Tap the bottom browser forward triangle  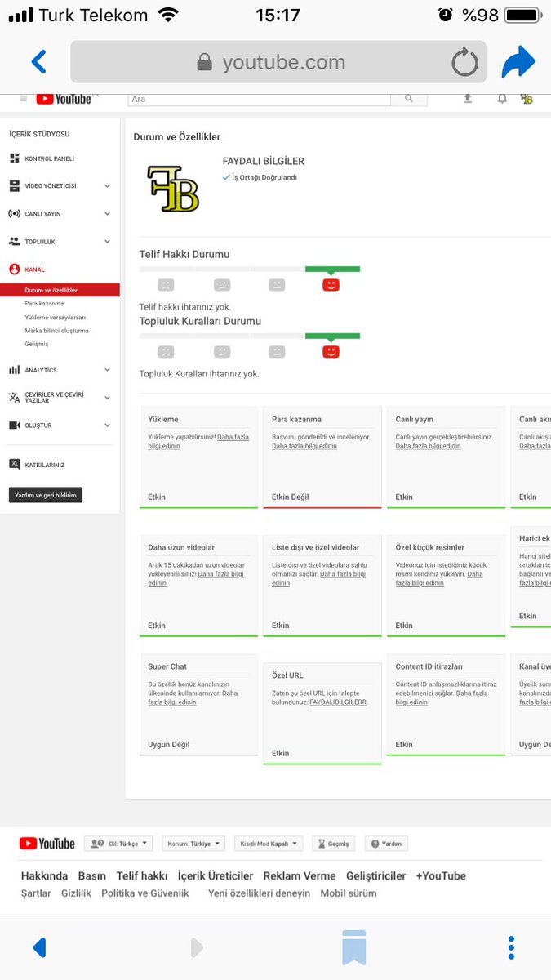(196, 947)
